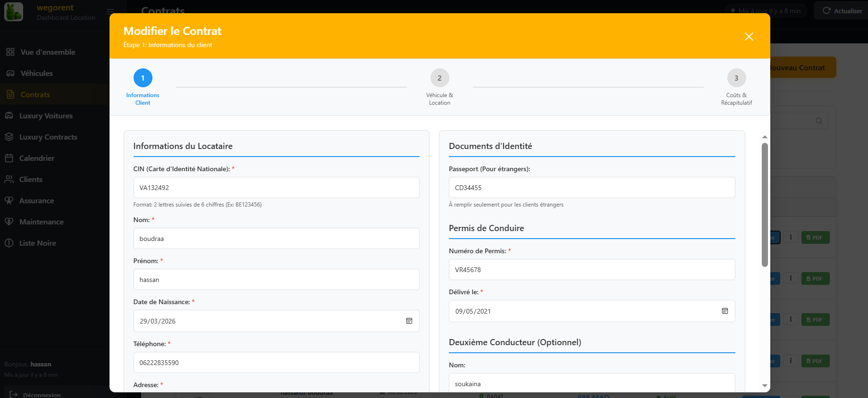
Task: Click the Calendrier sidebar icon
Action: tap(9, 158)
